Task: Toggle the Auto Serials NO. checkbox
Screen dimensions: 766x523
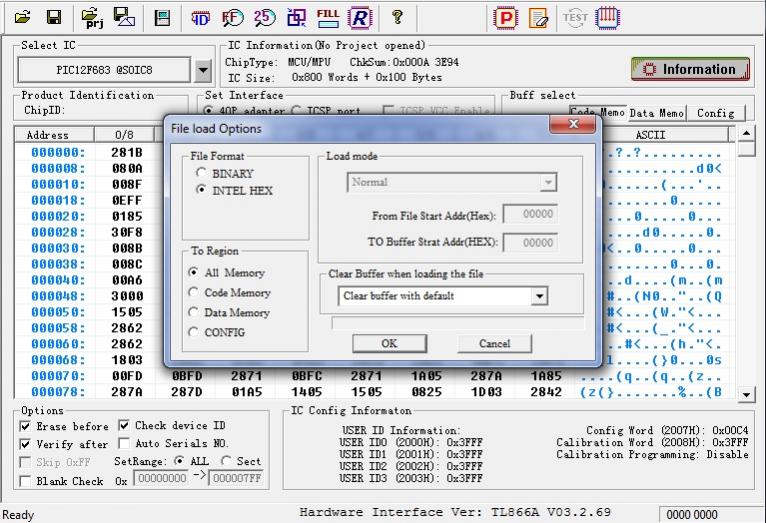Action: point(125,443)
